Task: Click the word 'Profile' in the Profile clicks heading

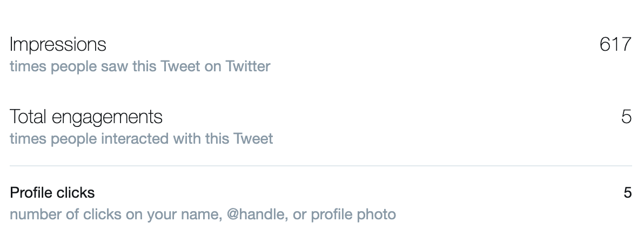Action: pos(31,192)
